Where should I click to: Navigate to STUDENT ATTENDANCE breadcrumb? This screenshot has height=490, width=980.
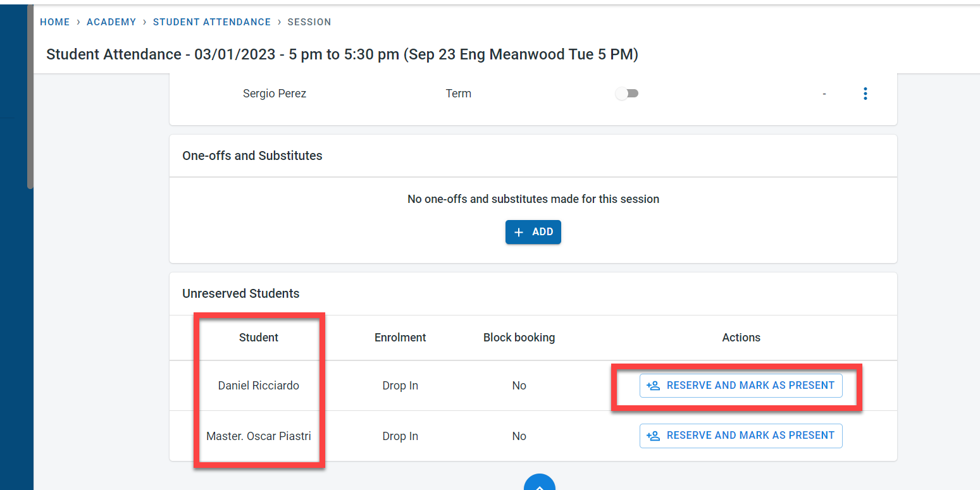tap(212, 22)
